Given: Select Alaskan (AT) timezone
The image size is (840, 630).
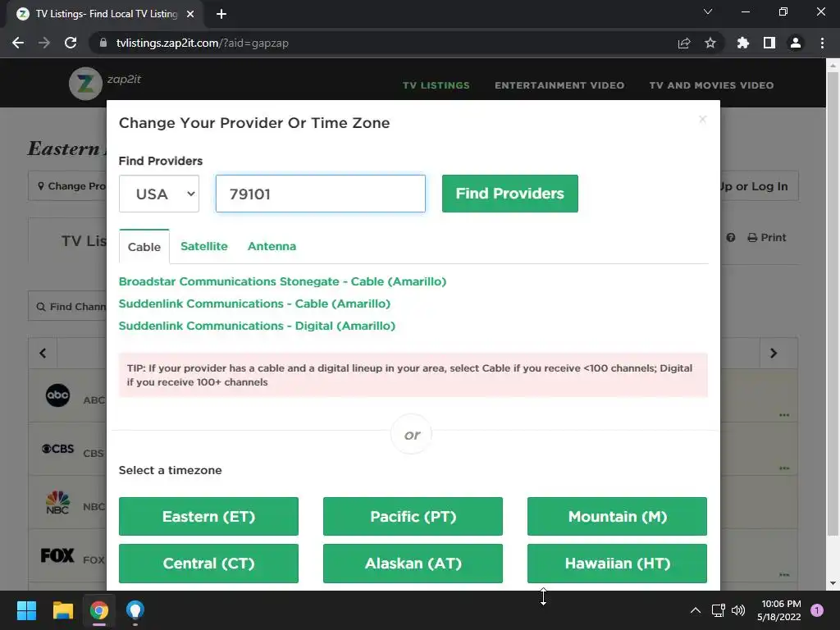Looking at the screenshot, I should tap(413, 564).
